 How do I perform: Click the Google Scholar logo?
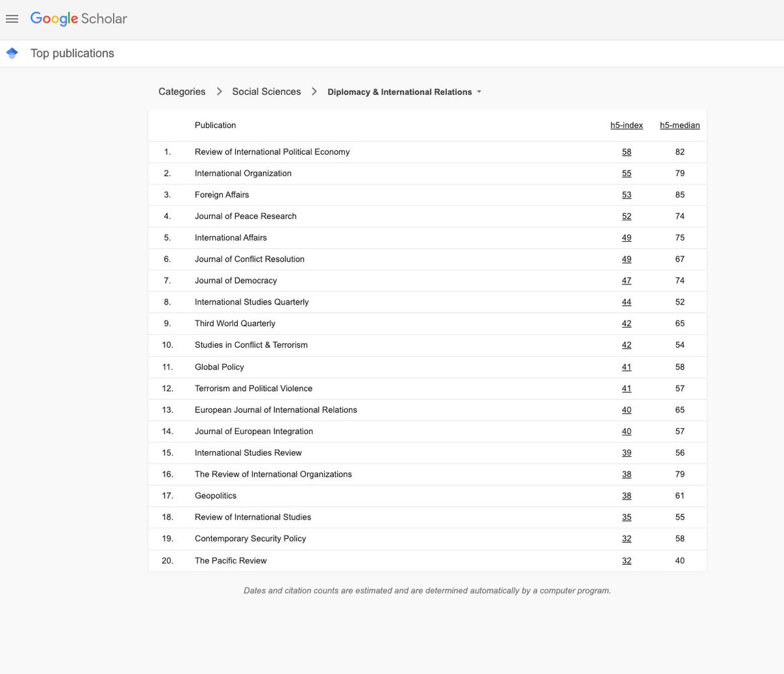pos(78,19)
